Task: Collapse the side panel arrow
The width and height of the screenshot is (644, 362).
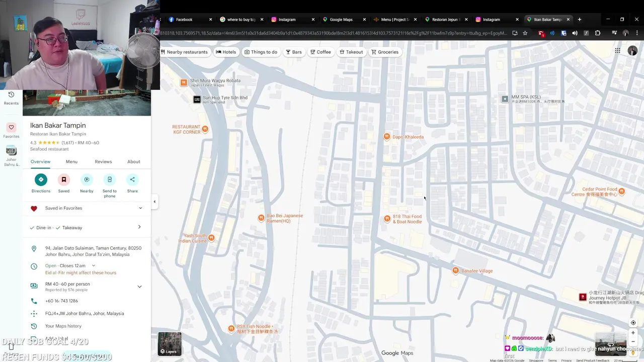Action: 154,202
